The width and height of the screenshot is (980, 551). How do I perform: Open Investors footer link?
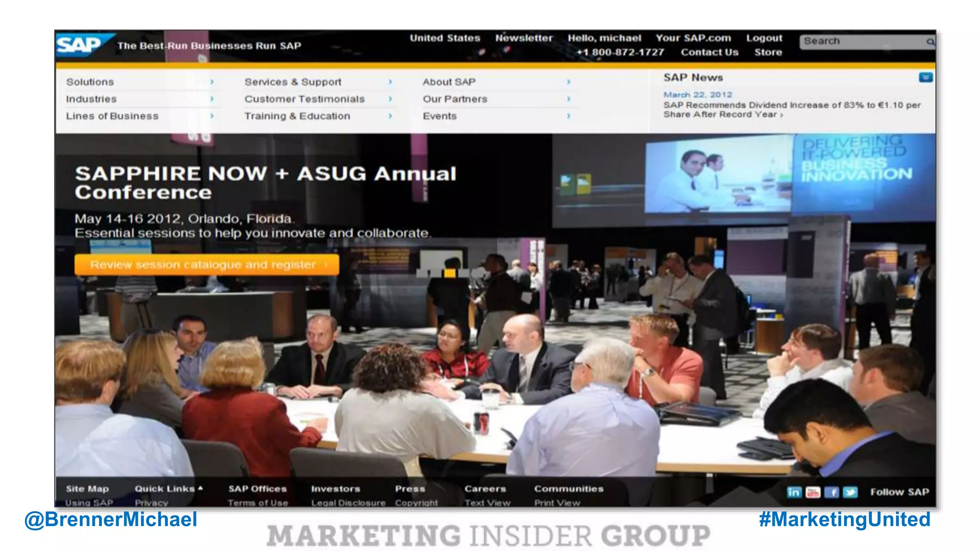click(335, 489)
